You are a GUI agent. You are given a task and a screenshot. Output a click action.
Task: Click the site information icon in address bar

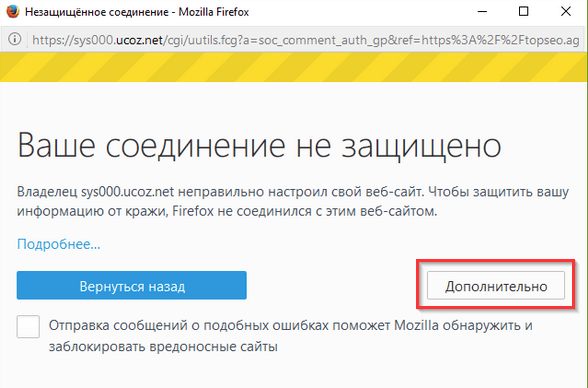coord(15,39)
